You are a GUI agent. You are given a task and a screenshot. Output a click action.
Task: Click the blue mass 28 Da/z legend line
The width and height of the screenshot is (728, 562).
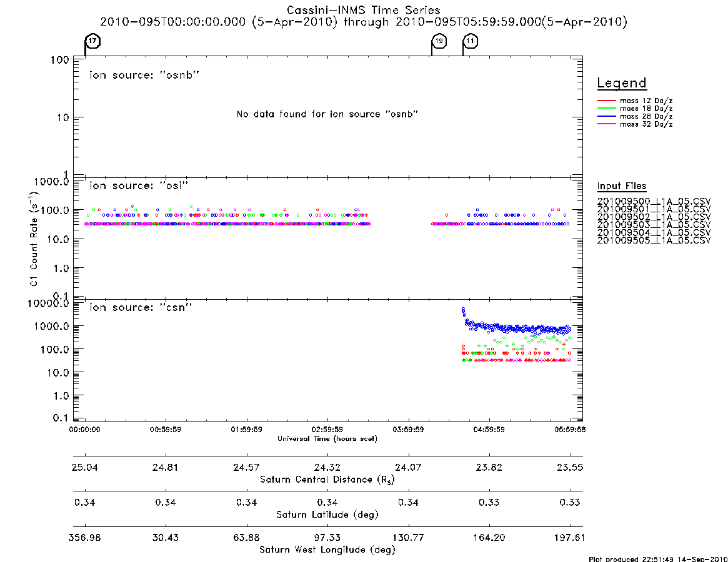tap(606, 117)
